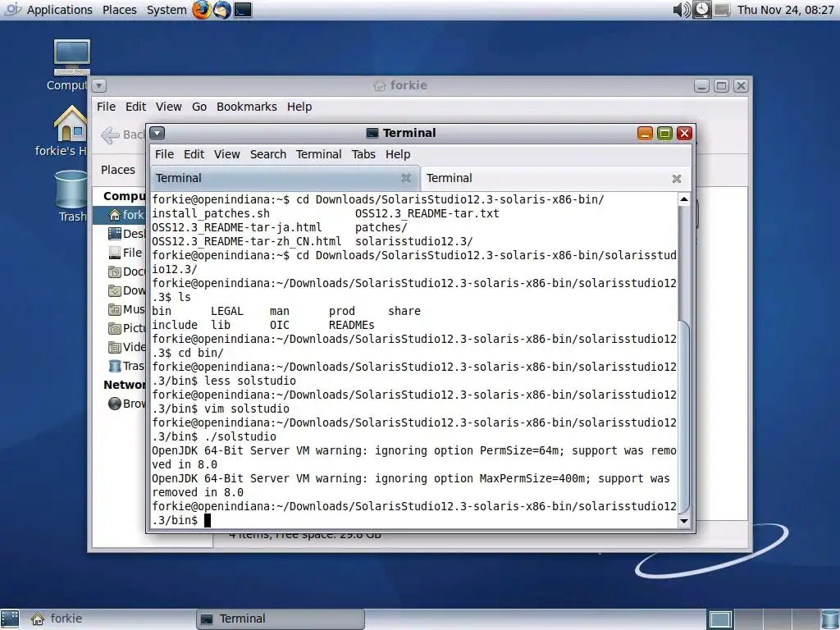This screenshot has width=840, height=630.
Task: Open View menu in forkie file manager
Action: (169, 107)
